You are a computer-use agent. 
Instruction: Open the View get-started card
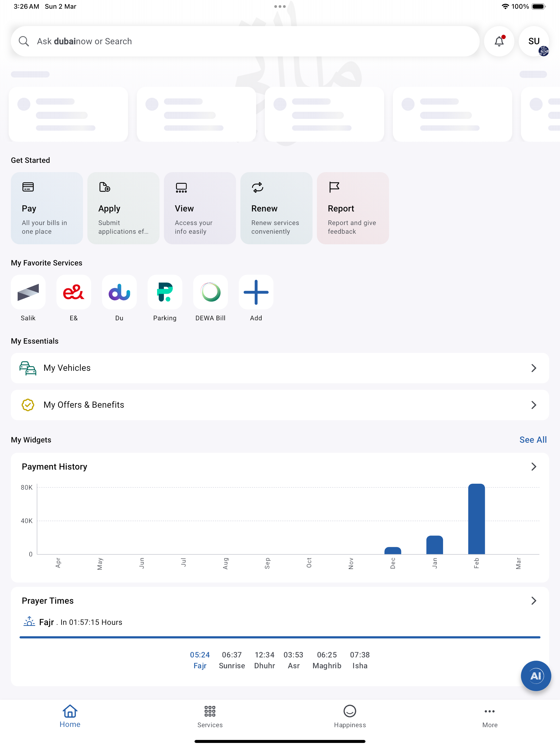point(200,208)
